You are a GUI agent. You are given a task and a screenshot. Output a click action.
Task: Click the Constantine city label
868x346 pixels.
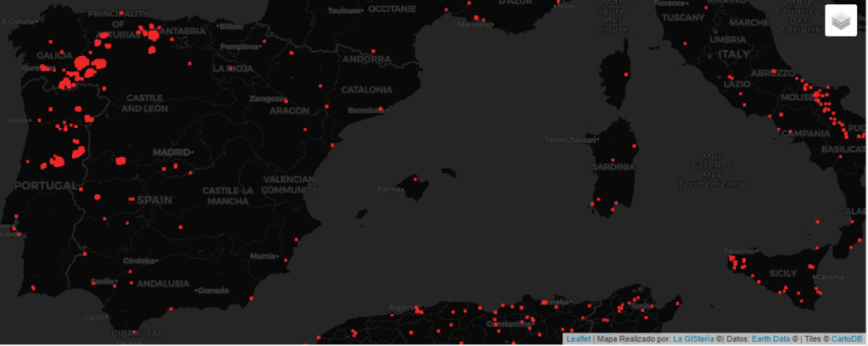(509, 324)
